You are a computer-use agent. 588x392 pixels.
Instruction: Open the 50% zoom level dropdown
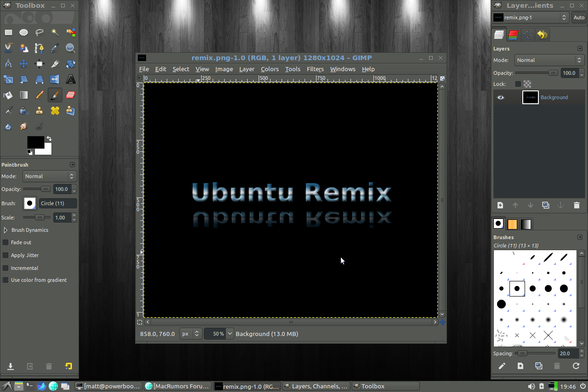[230, 334]
